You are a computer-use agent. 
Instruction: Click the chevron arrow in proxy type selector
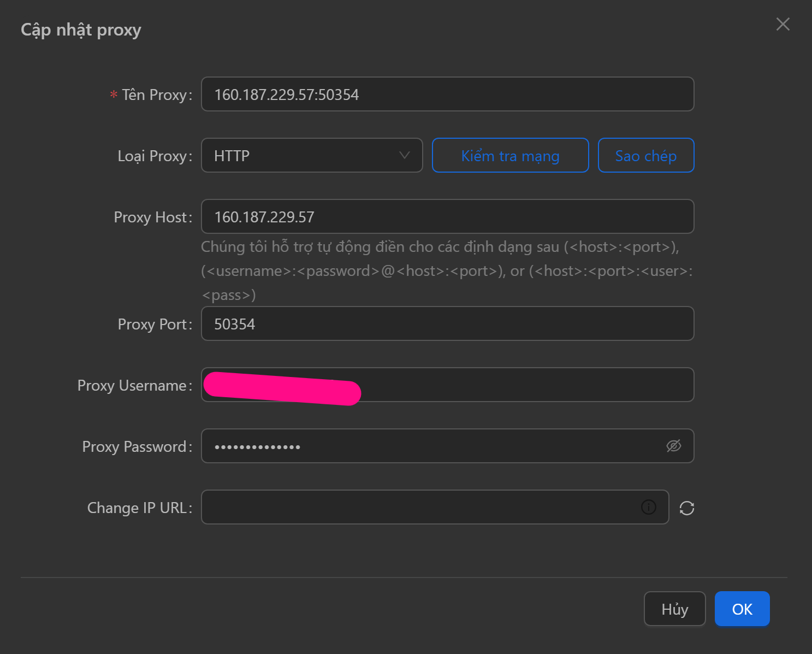point(404,155)
